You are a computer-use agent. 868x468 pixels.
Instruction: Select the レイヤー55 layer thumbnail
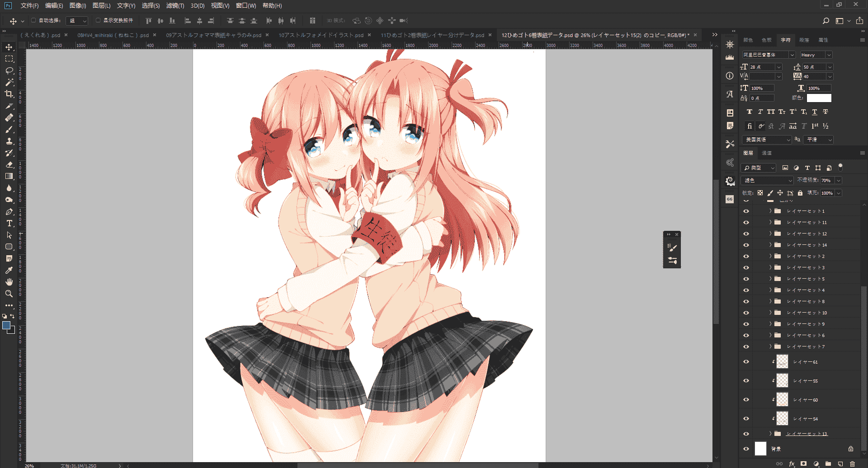point(782,380)
